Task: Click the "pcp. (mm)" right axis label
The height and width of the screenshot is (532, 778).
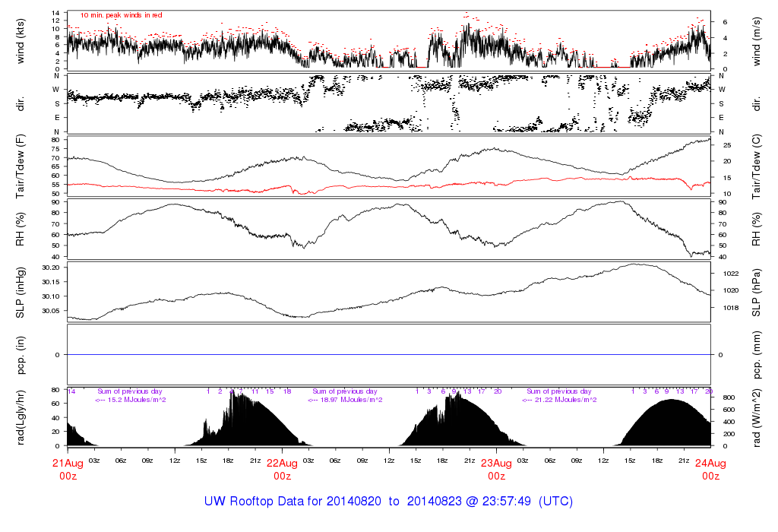Action: 757,354
